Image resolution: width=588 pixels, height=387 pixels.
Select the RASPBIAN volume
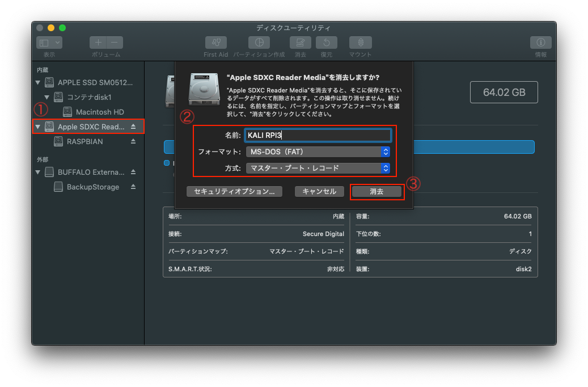(84, 141)
